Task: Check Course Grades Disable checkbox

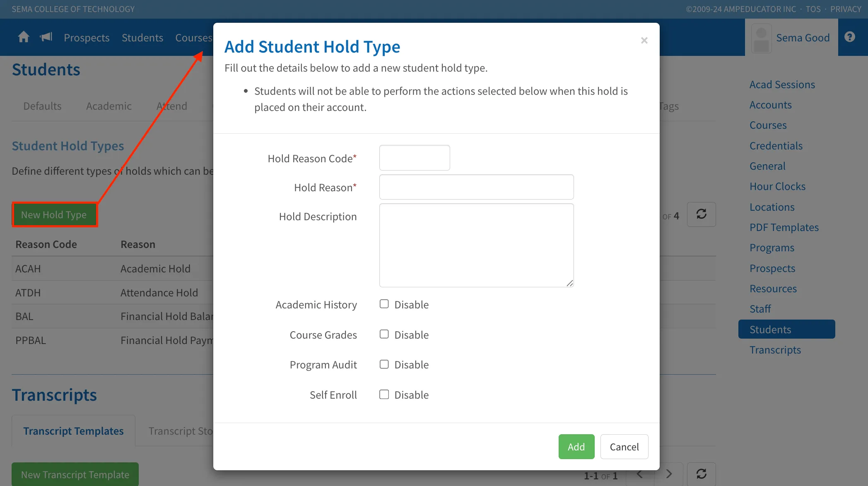Action: point(384,334)
